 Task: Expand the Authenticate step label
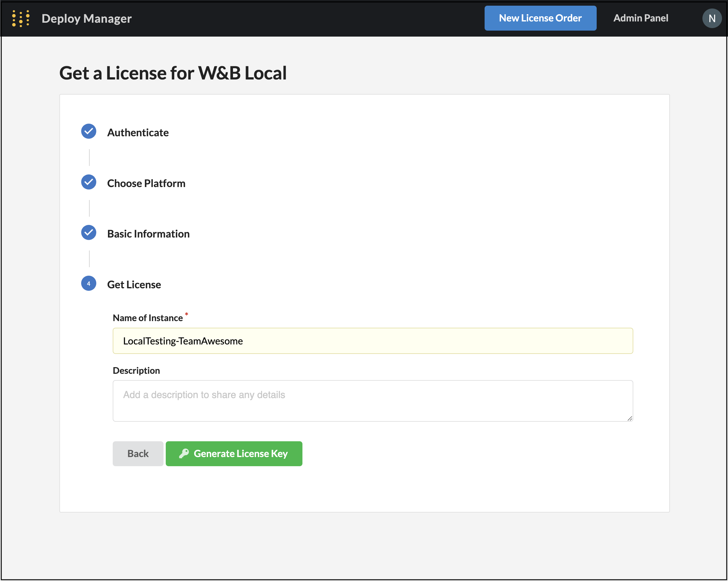pos(138,132)
